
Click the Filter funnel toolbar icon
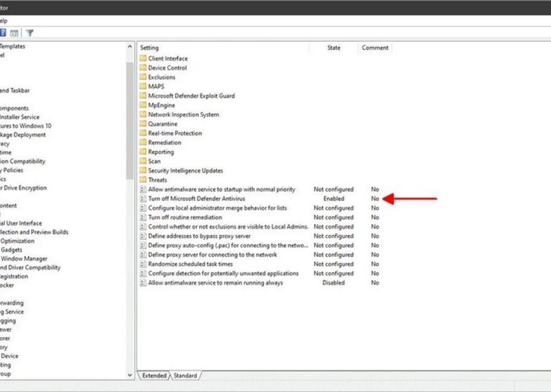(29, 33)
